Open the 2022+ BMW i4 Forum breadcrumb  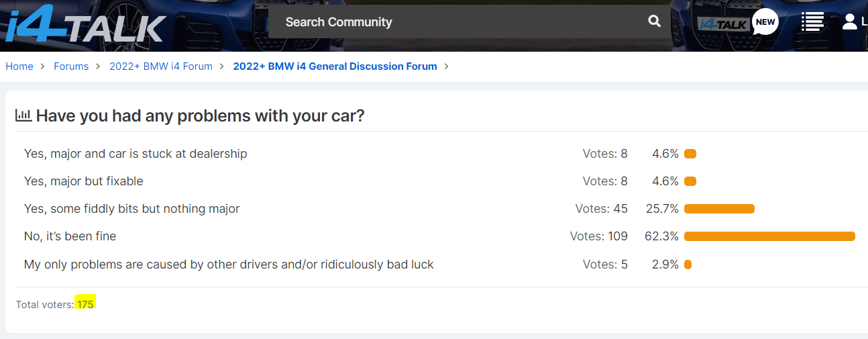pos(161,66)
